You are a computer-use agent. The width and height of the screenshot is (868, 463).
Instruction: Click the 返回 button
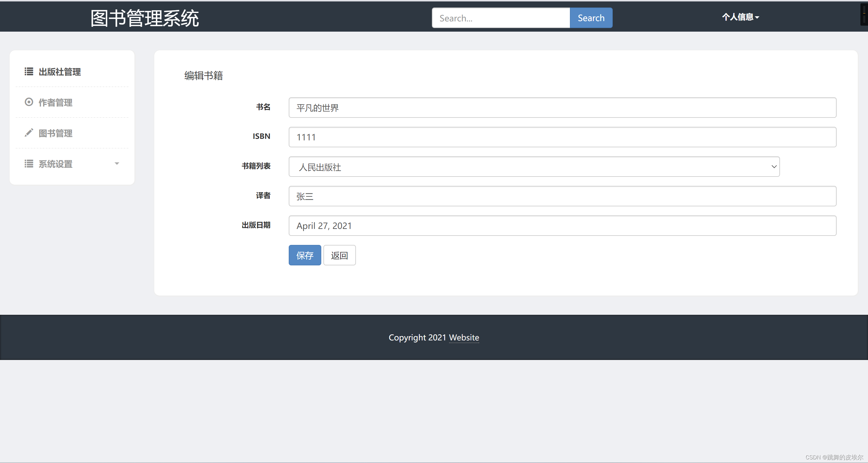pyautogui.click(x=339, y=255)
